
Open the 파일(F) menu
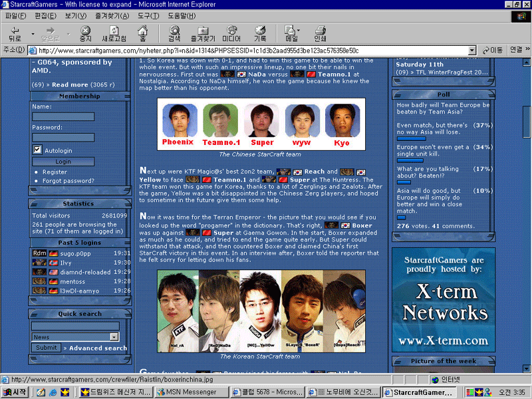[15, 15]
